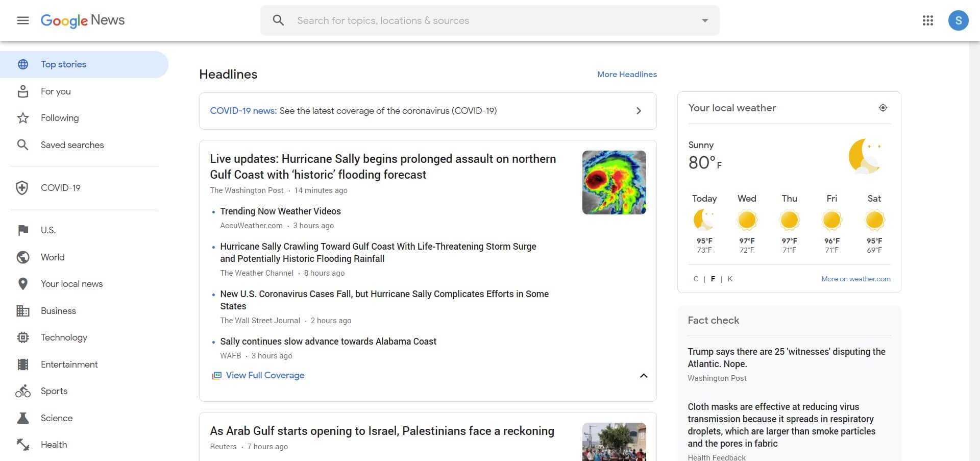The image size is (980, 461).
Task: Click the Business building icon
Action: [23, 311]
